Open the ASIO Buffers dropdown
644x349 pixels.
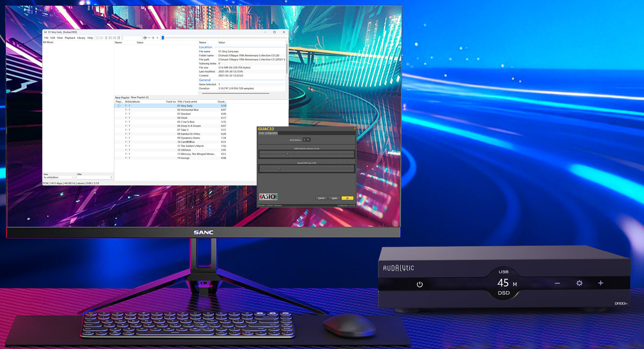[x=306, y=140]
